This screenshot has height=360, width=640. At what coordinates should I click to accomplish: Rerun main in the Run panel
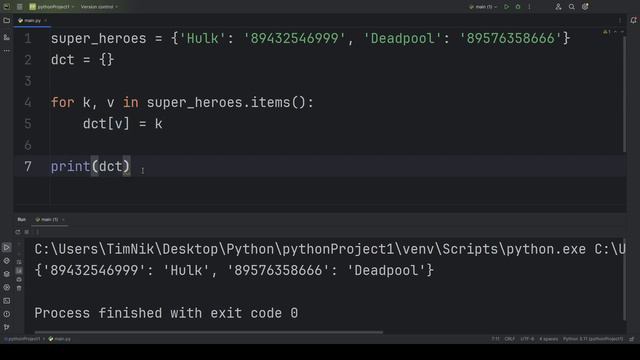tap(18, 232)
